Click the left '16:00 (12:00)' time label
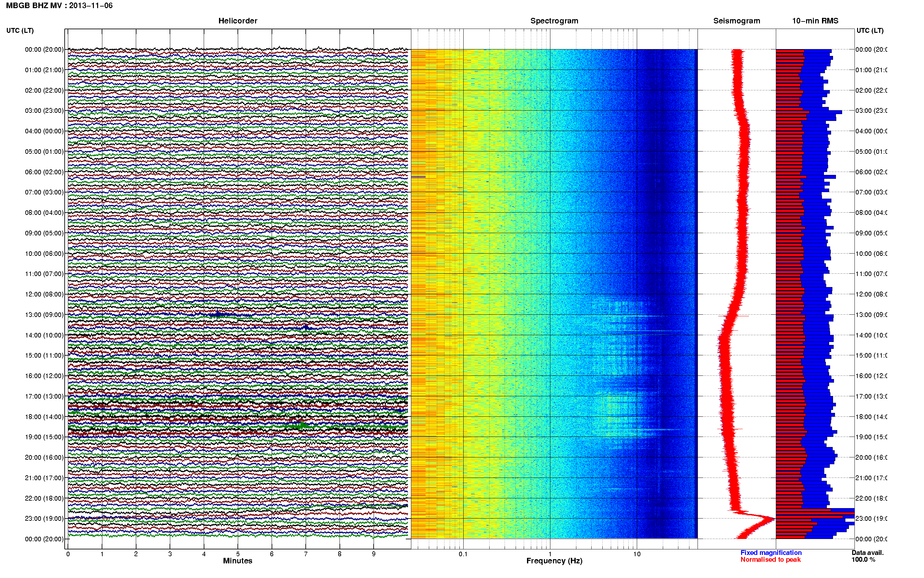 coord(44,376)
